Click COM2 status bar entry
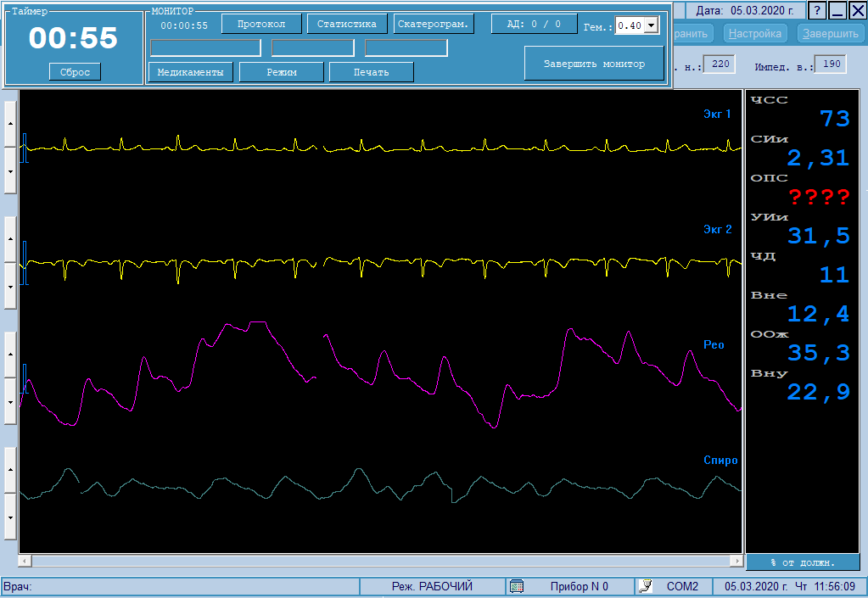The height and width of the screenshot is (598, 868). (x=682, y=586)
